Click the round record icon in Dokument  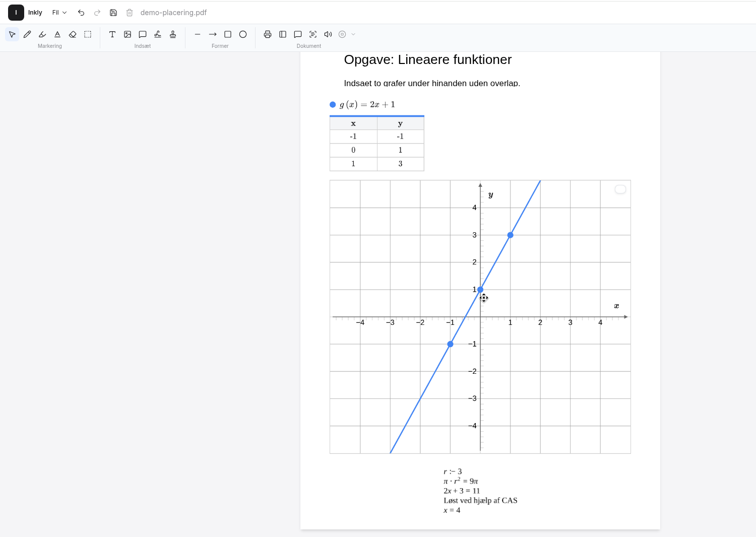coord(342,34)
